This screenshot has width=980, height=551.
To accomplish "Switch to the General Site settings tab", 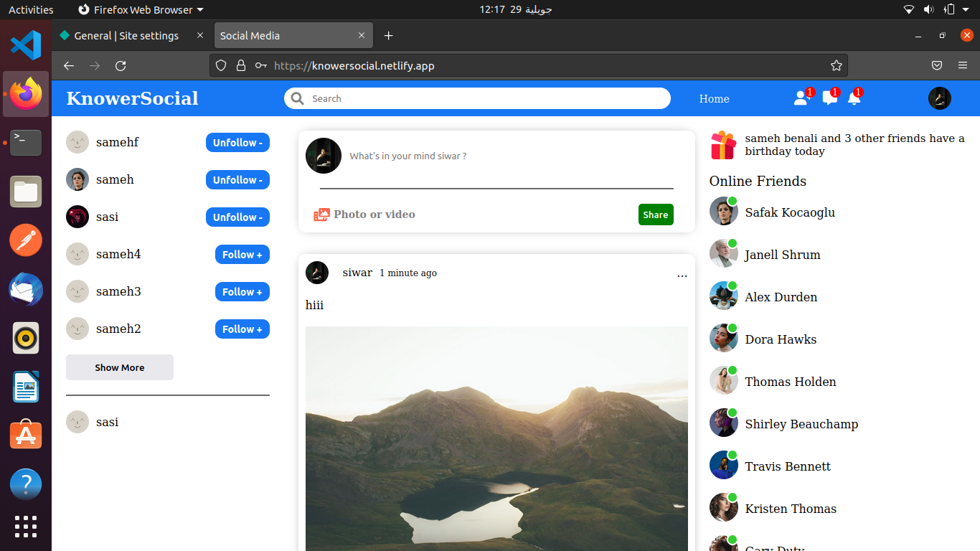I will [x=127, y=36].
